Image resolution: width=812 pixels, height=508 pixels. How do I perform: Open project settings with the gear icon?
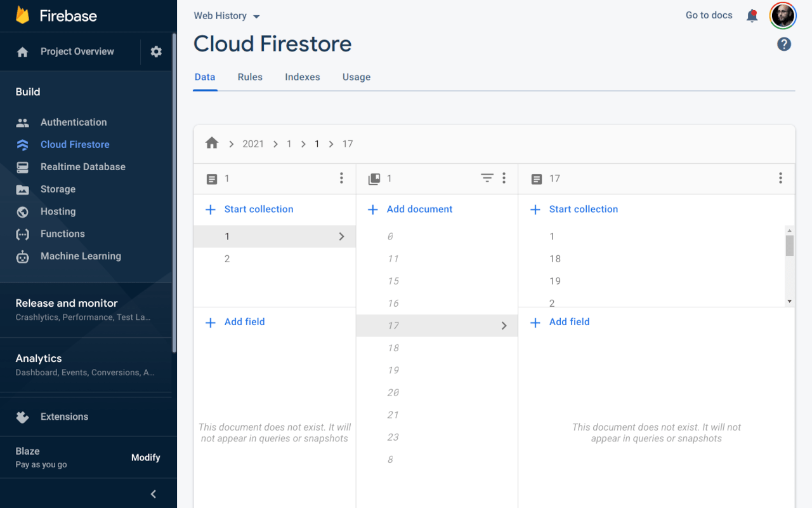156,51
